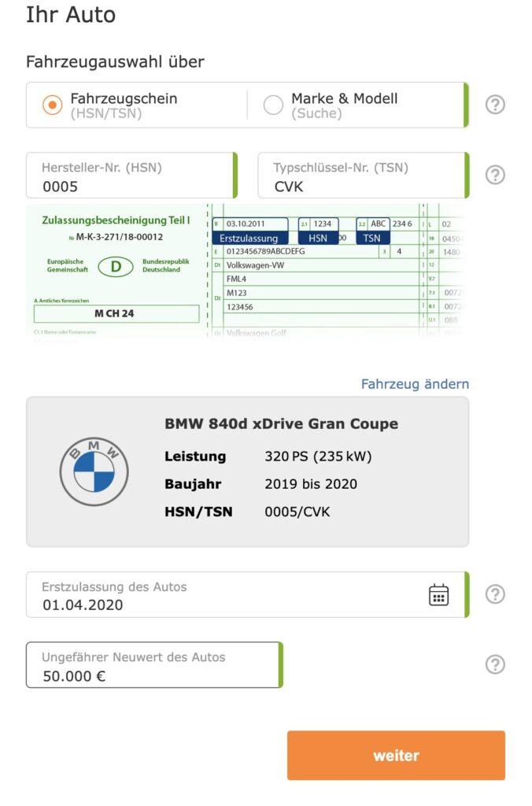Click the Fahrzeugauswahl über label

[x=115, y=61]
